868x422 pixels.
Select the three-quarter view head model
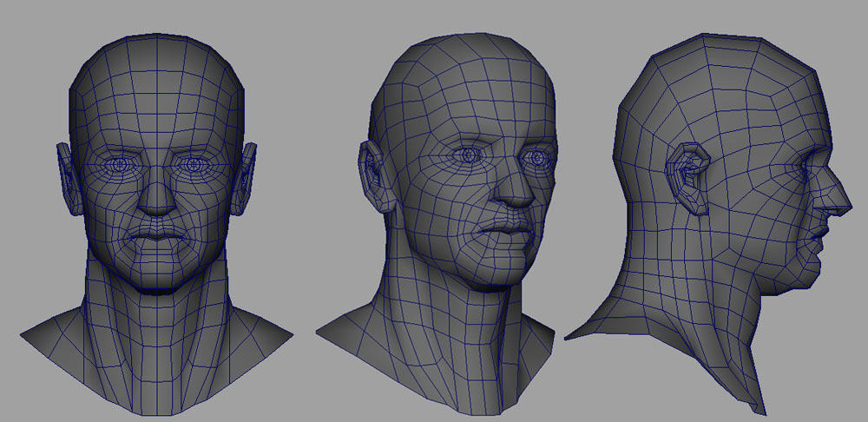437,224
